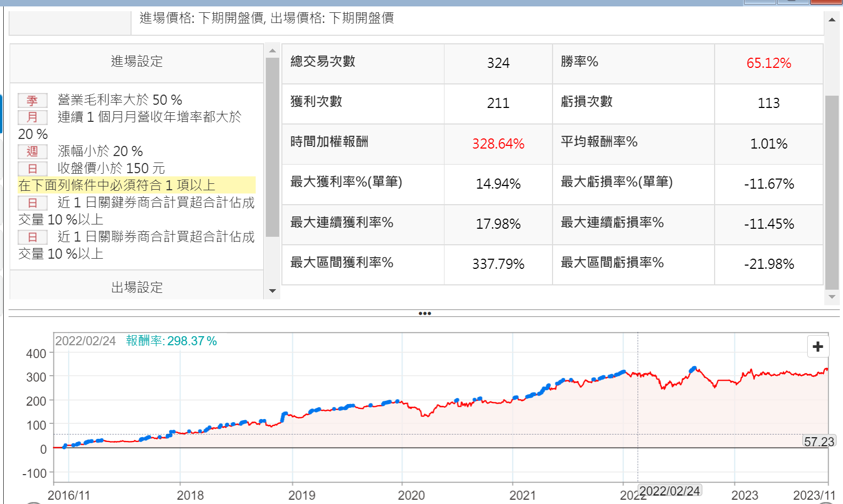Click the 328.64% 時間加權報酬 value
Screen dimensions: 843x504
coord(498,144)
